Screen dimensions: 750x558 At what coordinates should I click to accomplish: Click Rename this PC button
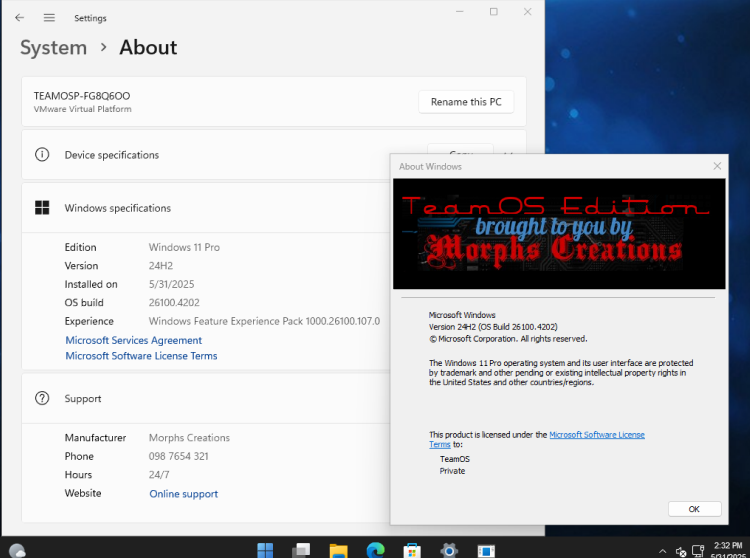pos(466,102)
